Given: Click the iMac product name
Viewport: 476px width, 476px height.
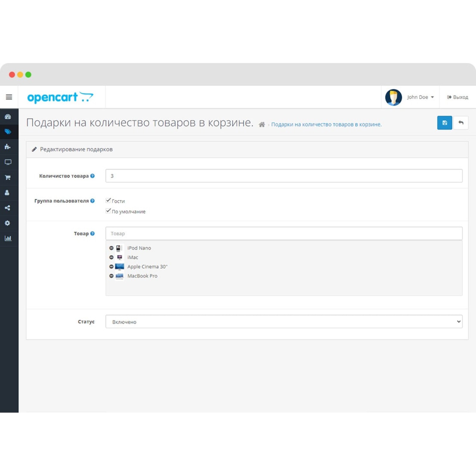Looking at the screenshot, I should point(133,257).
